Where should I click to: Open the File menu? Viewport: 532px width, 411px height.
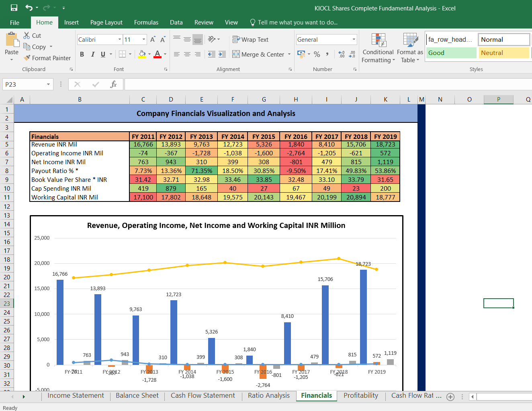coord(14,22)
